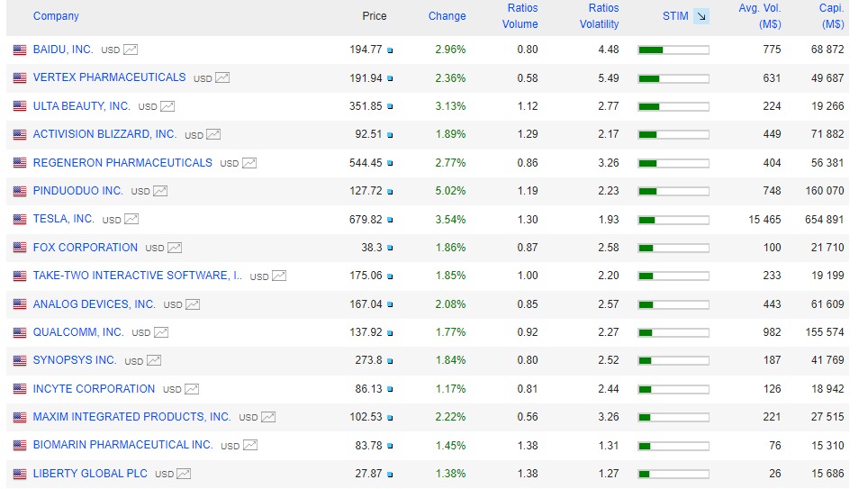Open SYNOPSYS INC. link
The width and height of the screenshot is (868, 489).
pyautogui.click(x=75, y=360)
